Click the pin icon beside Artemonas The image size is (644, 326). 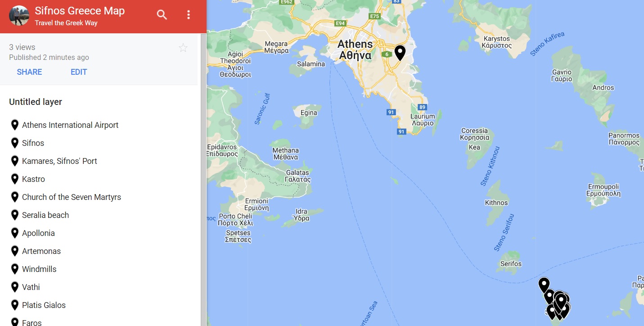point(14,251)
